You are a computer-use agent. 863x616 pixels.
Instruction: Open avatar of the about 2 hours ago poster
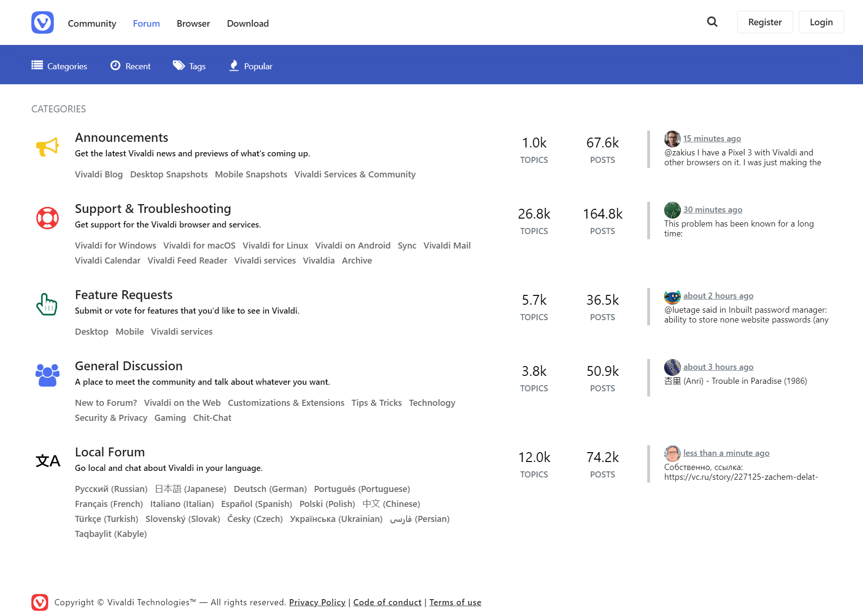[x=673, y=296]
